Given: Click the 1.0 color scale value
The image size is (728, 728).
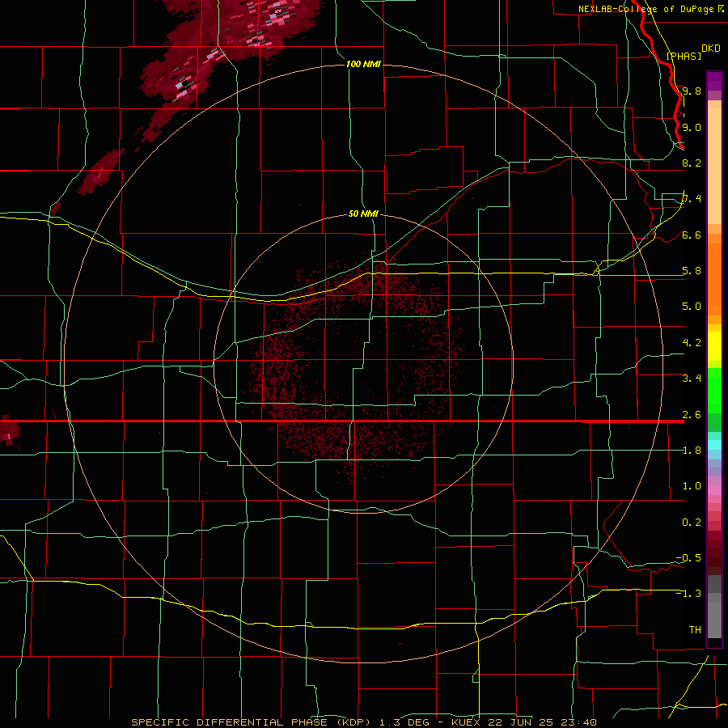Looking at the screenshot, I should click(692, 486).
